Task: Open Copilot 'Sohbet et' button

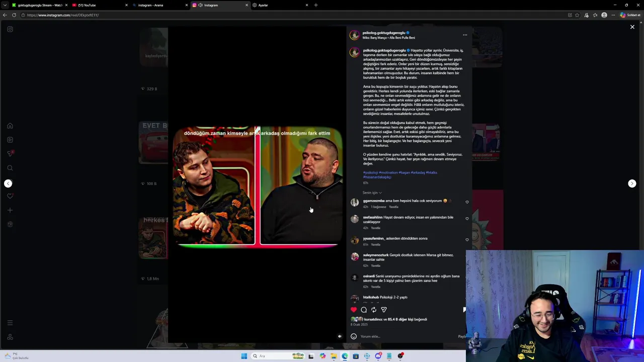Action: pos(630,15)
